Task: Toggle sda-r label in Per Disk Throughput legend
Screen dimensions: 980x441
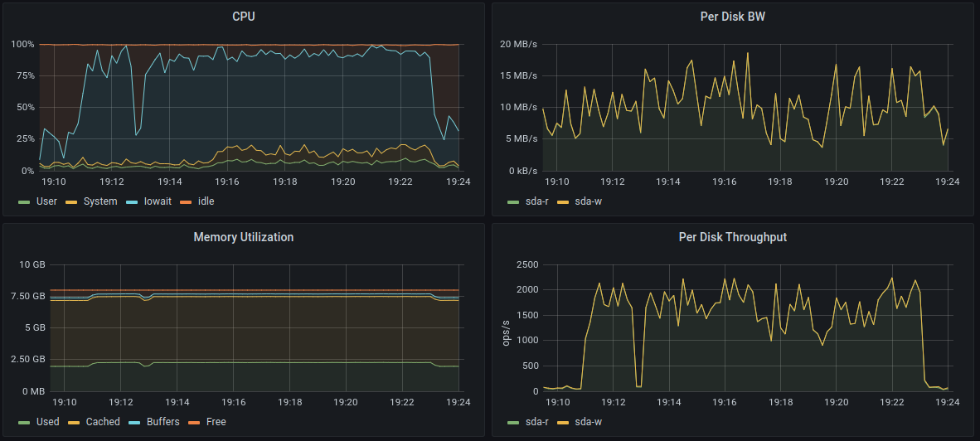Action: click(538, 422)
